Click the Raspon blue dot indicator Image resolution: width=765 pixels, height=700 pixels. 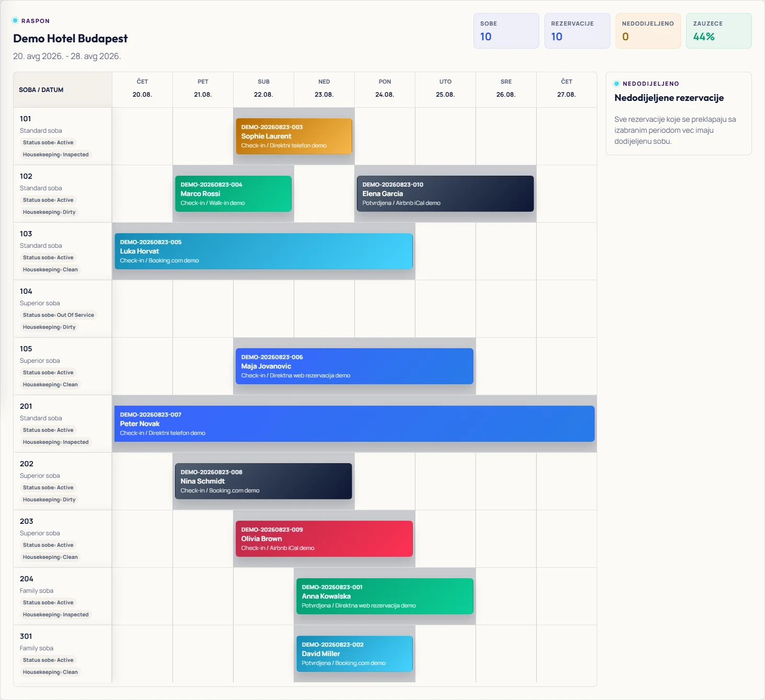(15, 20)
